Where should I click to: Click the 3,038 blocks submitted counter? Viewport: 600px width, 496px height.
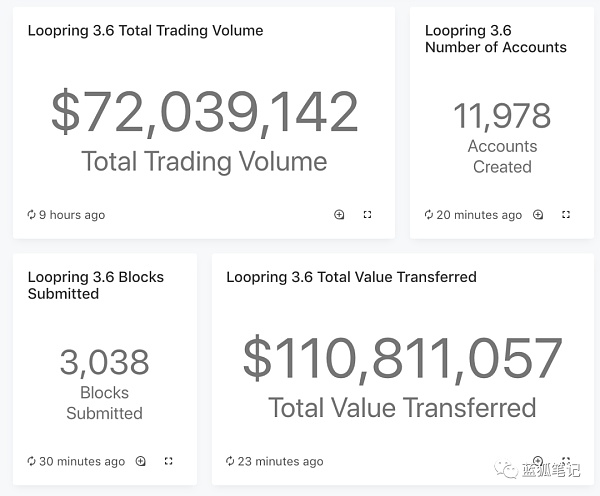pyautogui.click(x=104, y=362)
